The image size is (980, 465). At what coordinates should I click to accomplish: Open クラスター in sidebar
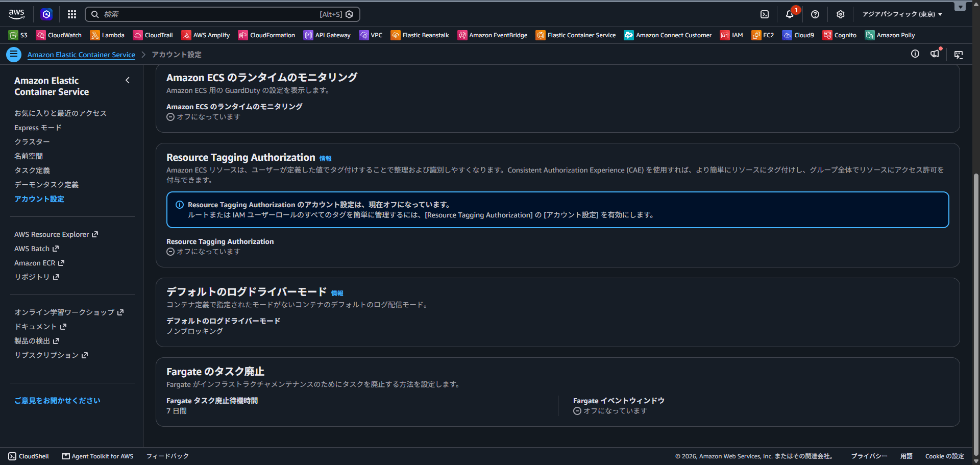pos(32,142)
